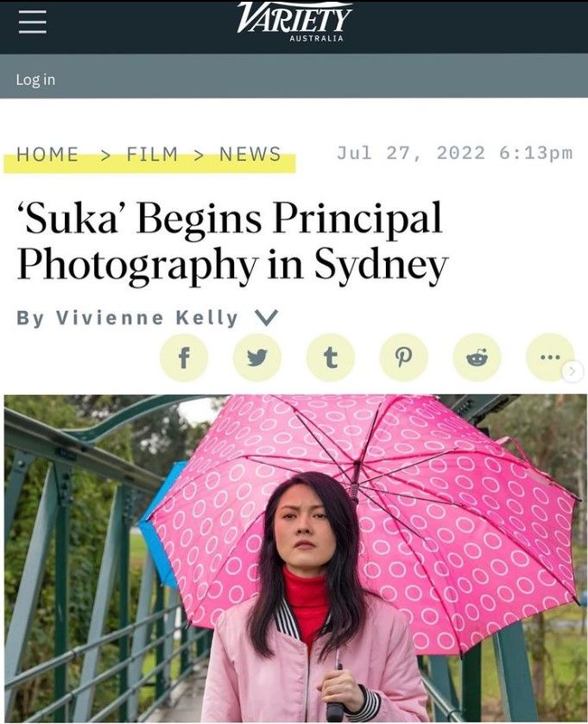The image size is (588, 724).
Task: Click the grey Log in bar
Action: coord(294,76)
